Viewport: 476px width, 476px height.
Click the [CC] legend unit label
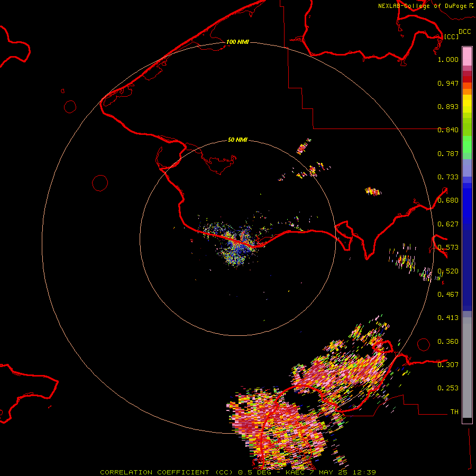[x=451, y=36]
